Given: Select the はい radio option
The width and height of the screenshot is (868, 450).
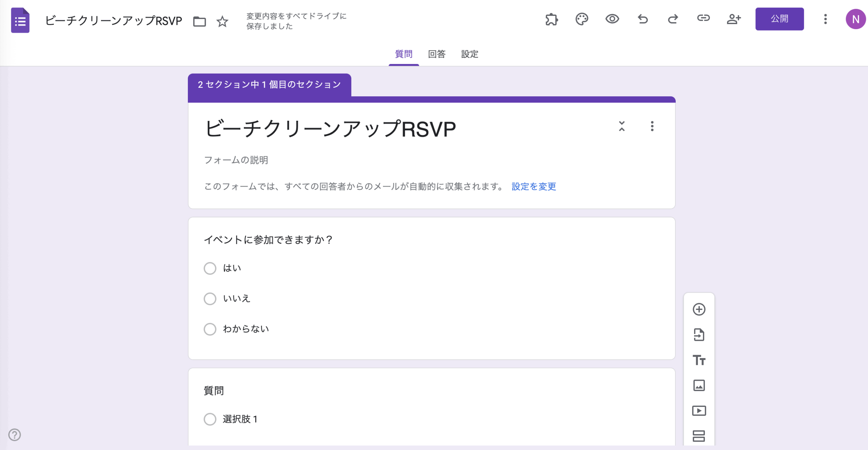Looking at the screenshot, I should coord(210,268).
